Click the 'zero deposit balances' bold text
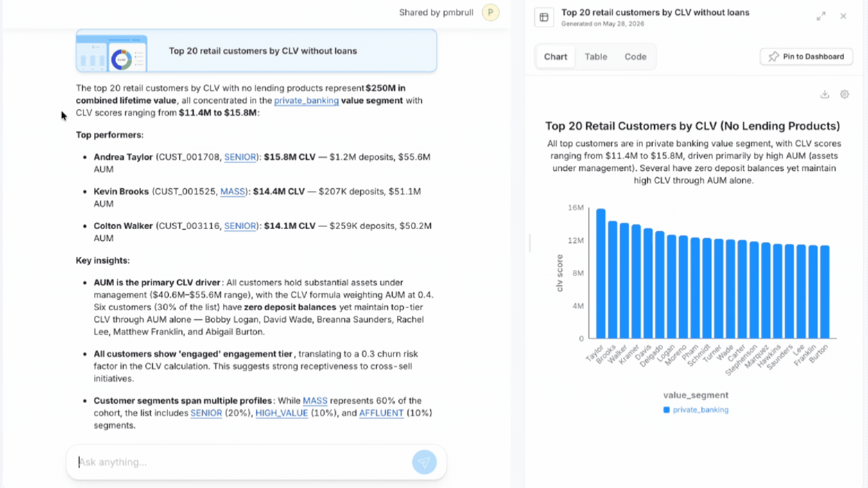This screenshot has height=488, width=868. point(290,307)
